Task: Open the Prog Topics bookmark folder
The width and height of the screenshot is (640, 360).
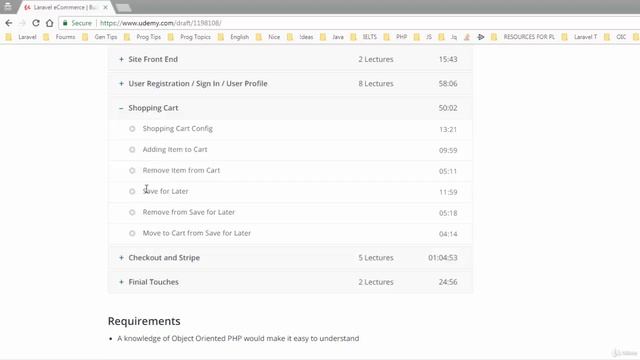Action: pos(189,37)
